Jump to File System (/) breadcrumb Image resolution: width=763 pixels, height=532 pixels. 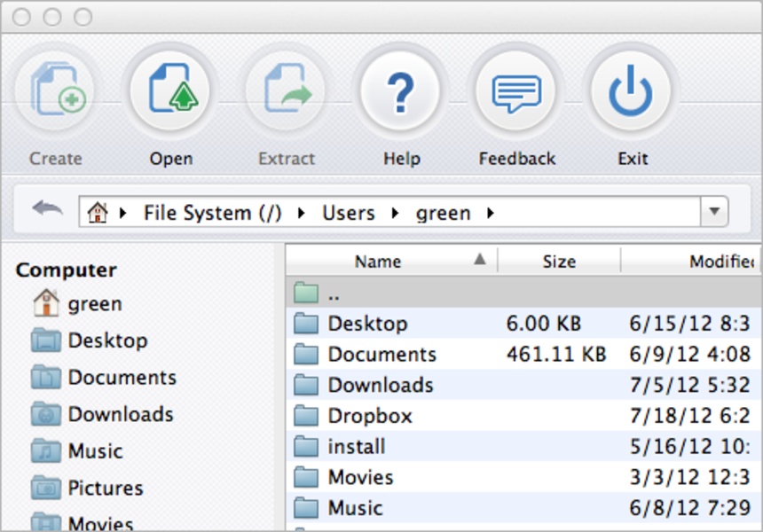(x=212, y=213)
